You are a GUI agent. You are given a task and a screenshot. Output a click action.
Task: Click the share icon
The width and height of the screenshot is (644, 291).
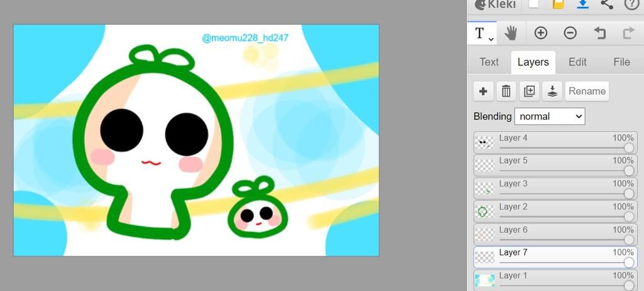607,4
